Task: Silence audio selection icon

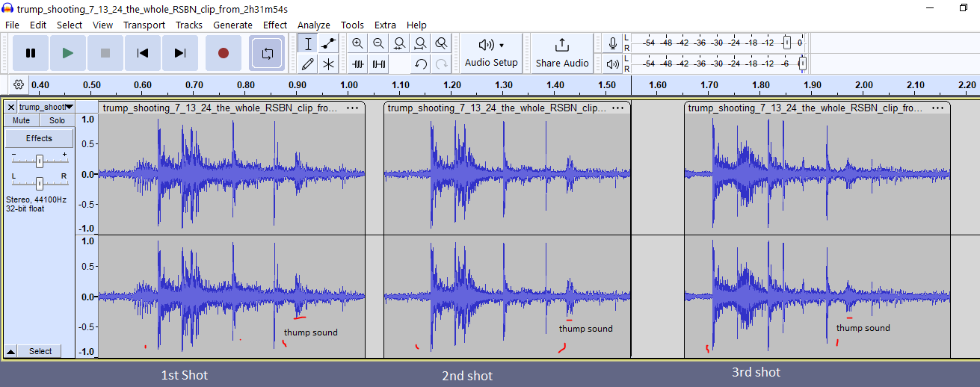Action: [x=379, y=64]
